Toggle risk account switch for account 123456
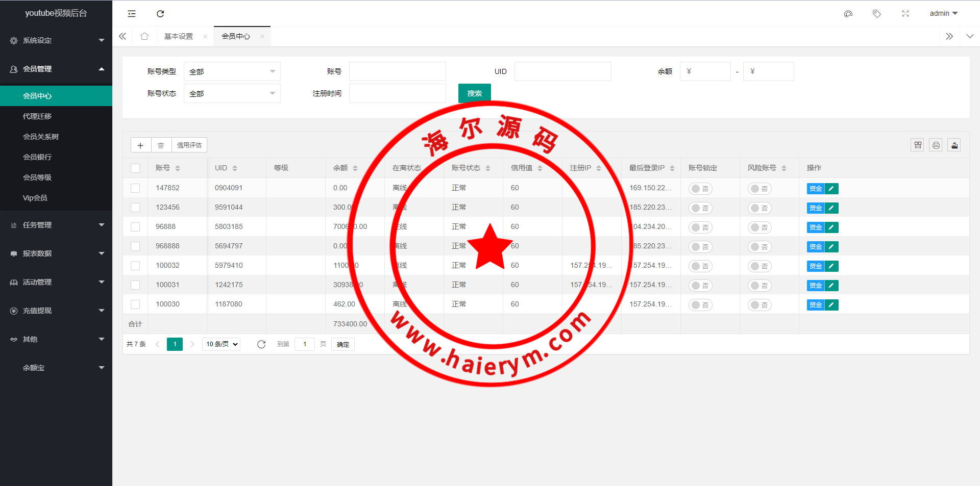 [759, 208]
